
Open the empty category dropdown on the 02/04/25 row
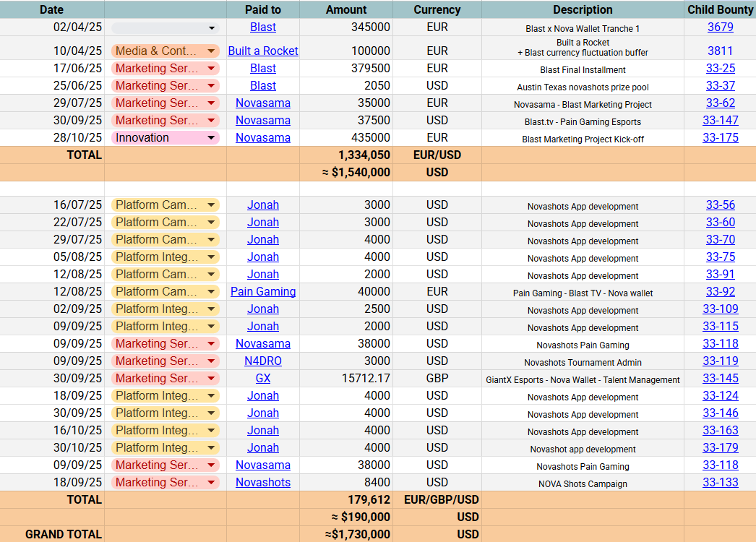click(x=166, y=28)
